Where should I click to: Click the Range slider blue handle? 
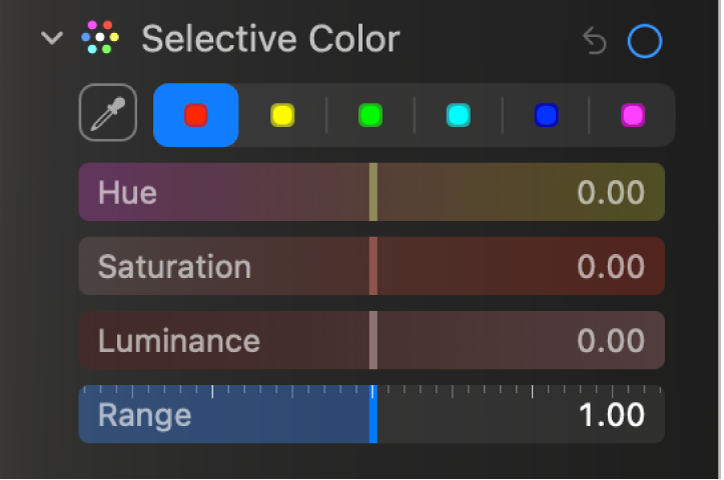pos(373,414)
